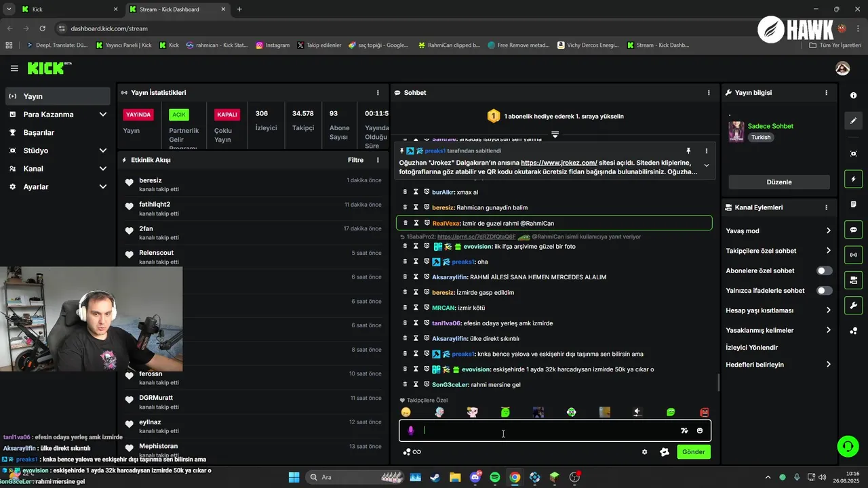This screenshot has width=868, height=488.
Task: Open options menu beside the Filtre button
Action: (378, 160)
